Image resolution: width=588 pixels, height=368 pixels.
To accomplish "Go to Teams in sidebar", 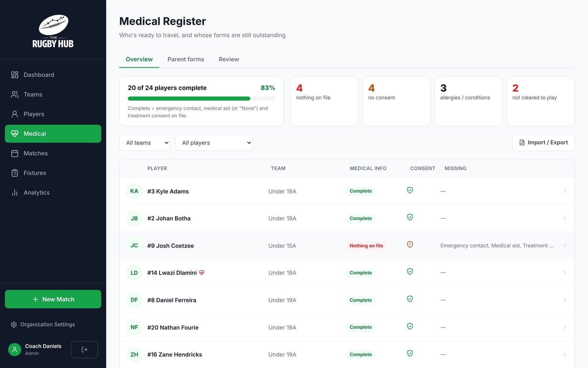I will pos(53,95).
